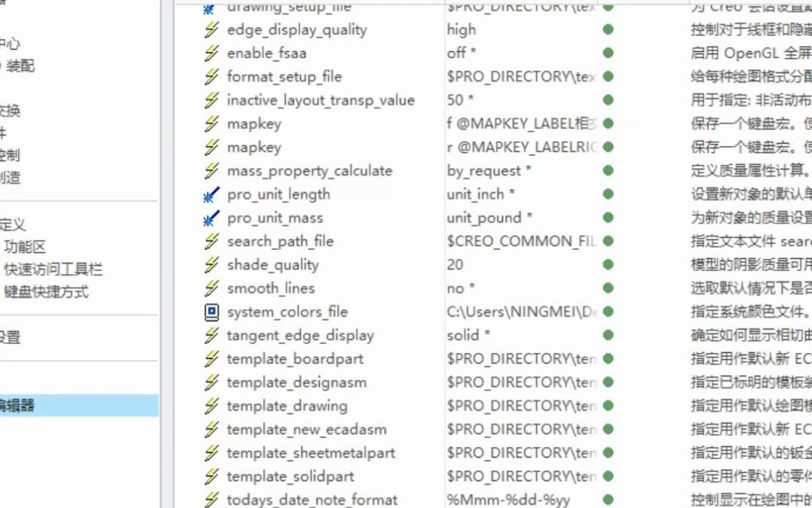
Task: Click the green status dot for tangent_edge_display
Action: 607,336
